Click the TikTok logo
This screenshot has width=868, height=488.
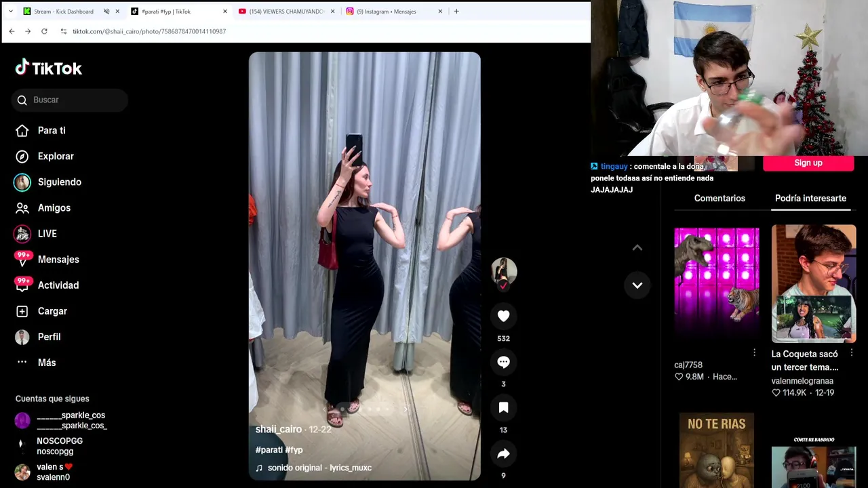tap(48, 68)
